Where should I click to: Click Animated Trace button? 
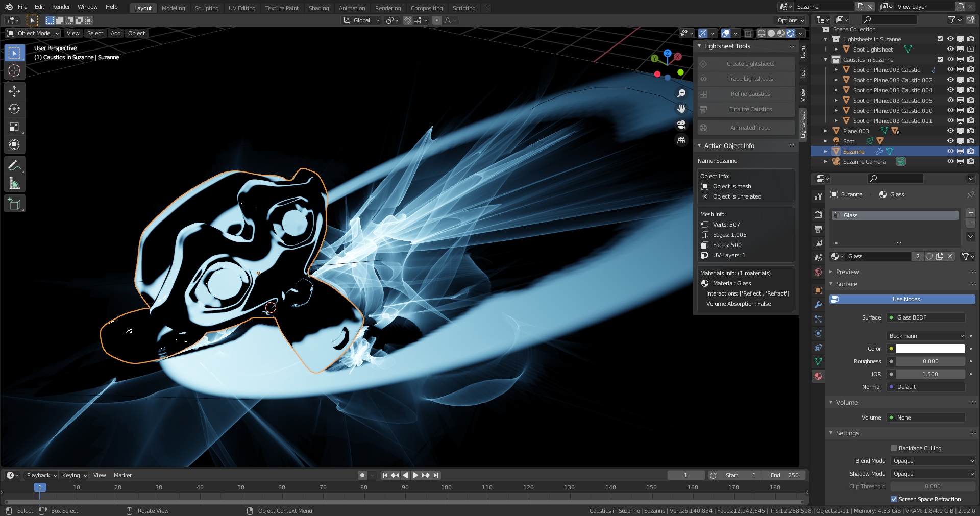[x=746, y=128]
